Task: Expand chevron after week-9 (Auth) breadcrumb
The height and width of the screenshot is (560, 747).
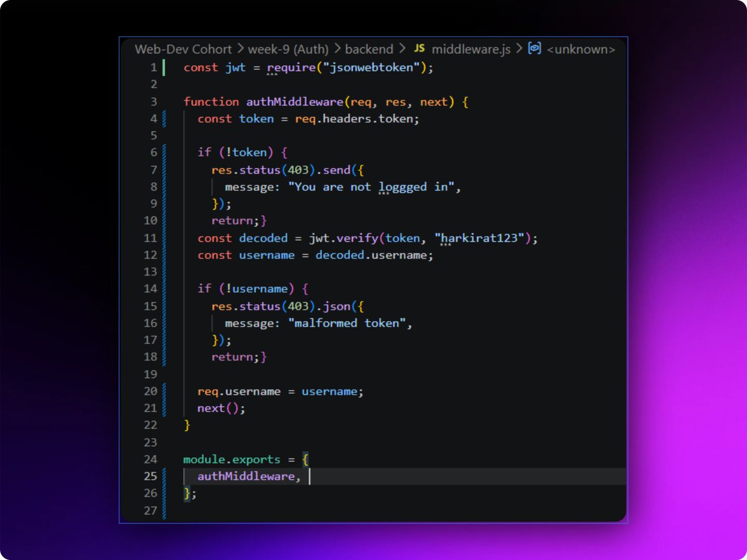Action: coord(337,49)
